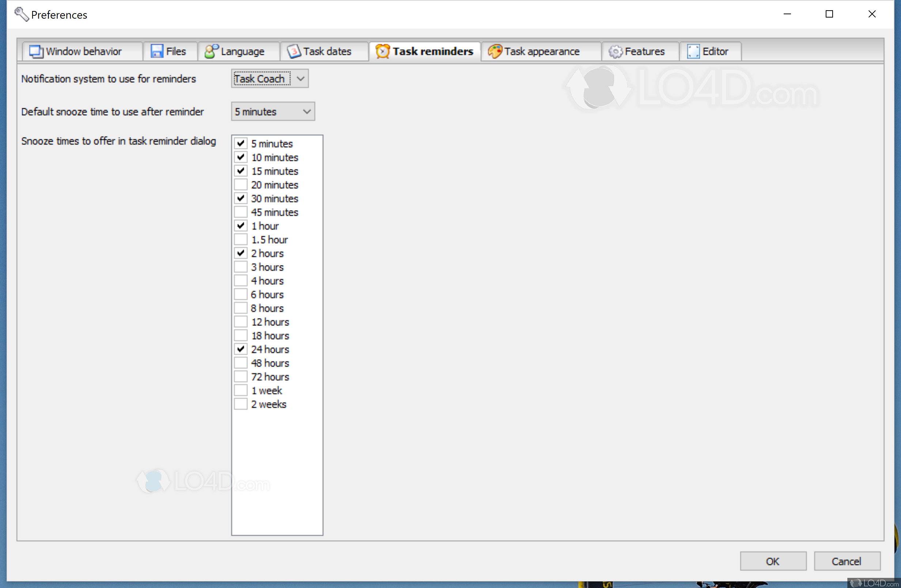Click the key icon in the title bar

coord(21,14)
